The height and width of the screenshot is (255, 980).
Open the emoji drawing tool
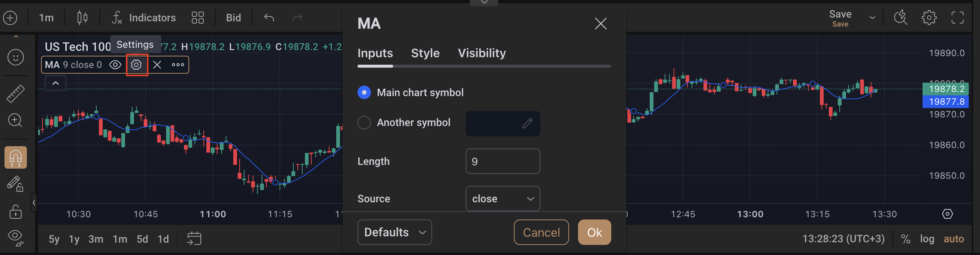(x=15, y=57)
